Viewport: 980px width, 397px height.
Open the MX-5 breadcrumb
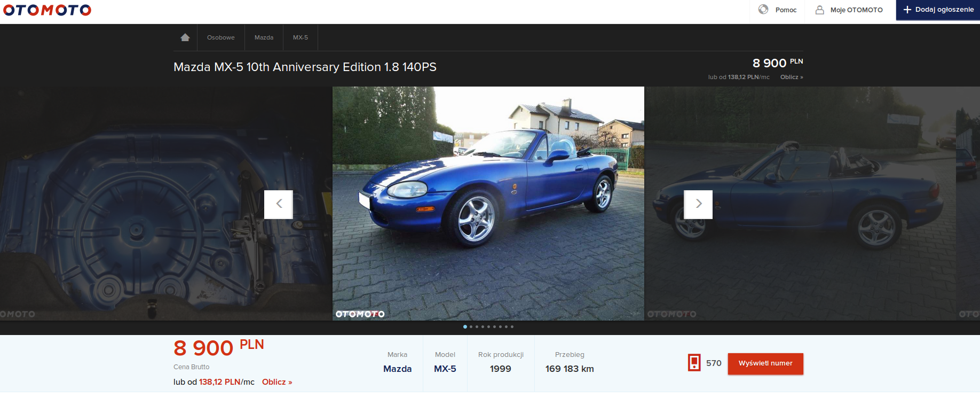click(x=301, y=37)
